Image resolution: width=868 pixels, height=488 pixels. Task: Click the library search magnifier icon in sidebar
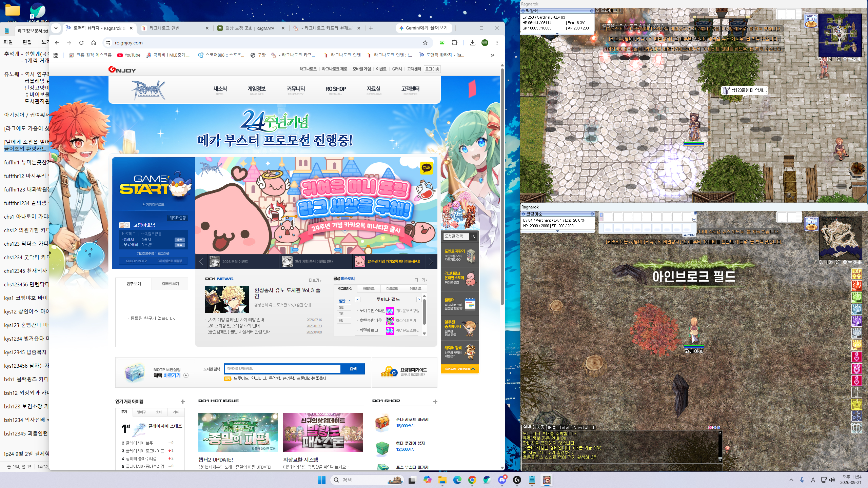(x=473, y=236)
